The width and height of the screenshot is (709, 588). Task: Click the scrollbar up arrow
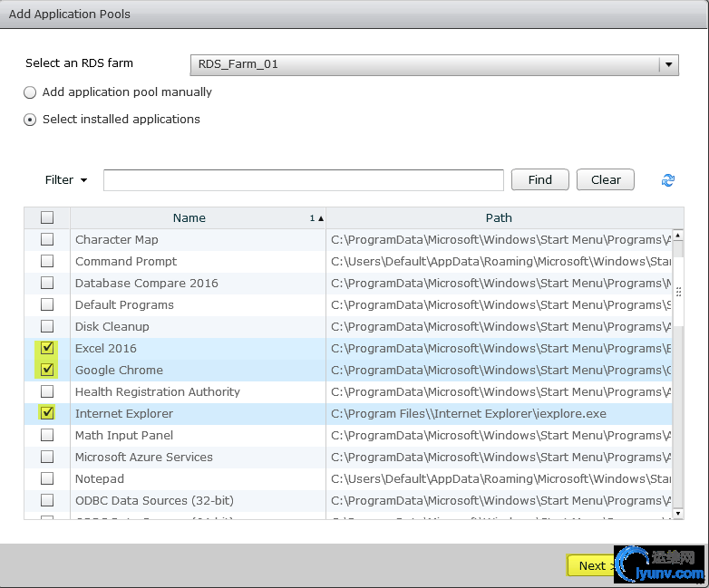point(678,235)
